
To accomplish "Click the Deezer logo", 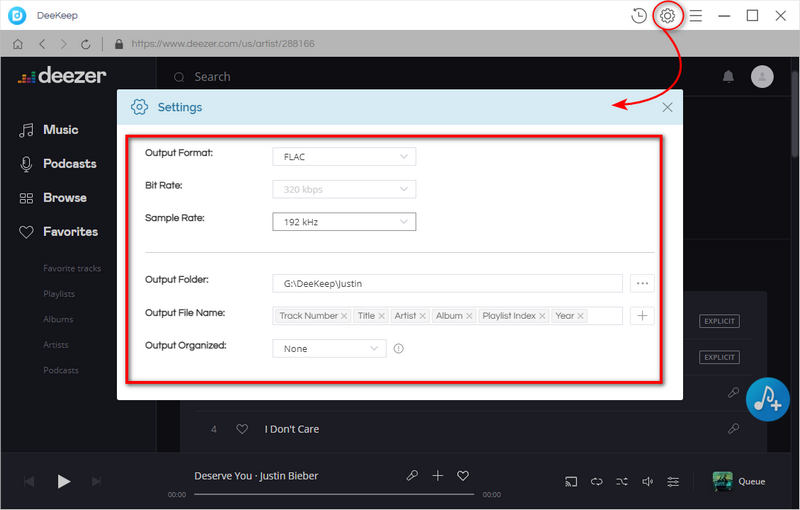I will pyautogui.click(x=62, y=76).
